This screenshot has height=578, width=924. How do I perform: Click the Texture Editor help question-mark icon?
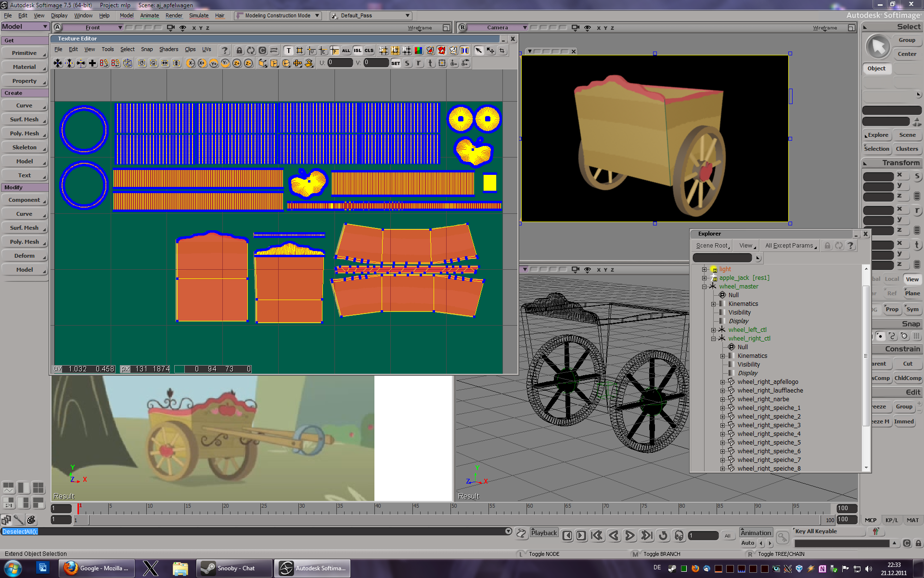[224, 51]
